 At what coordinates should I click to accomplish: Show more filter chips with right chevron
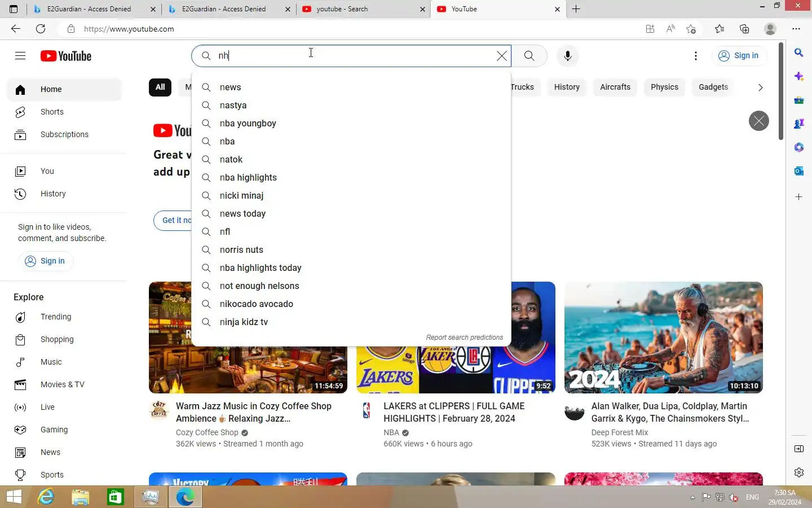(760, 87)
